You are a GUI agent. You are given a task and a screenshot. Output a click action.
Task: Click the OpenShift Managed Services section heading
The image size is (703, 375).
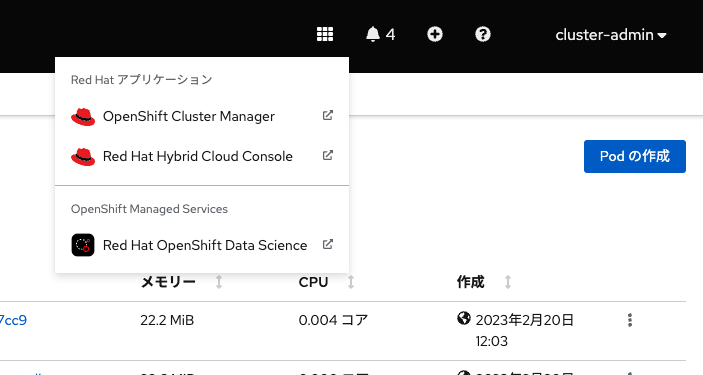(149, 209)
